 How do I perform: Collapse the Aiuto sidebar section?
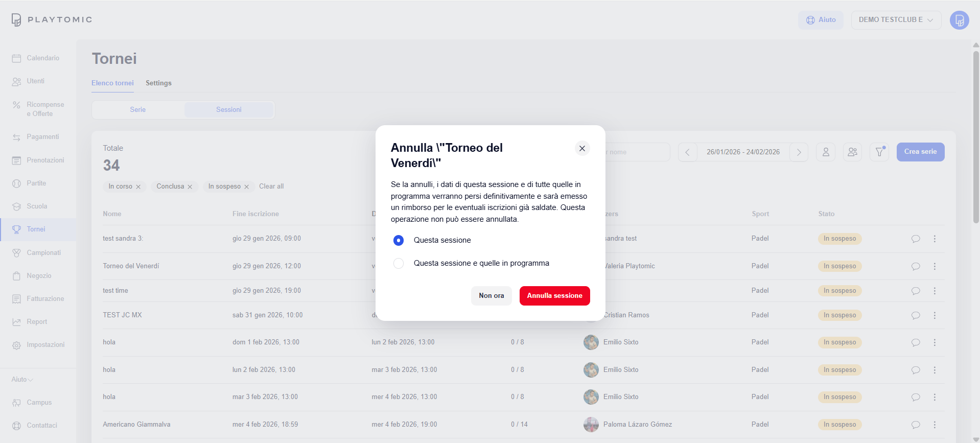coord(22,380)
